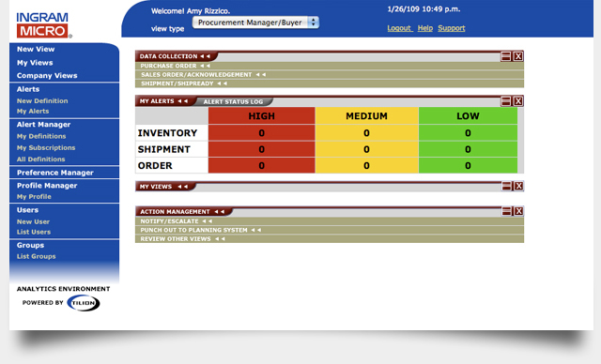Open List Groups in sidebar
This screenshot has width=601, height=364.
[x=36, y=256]
